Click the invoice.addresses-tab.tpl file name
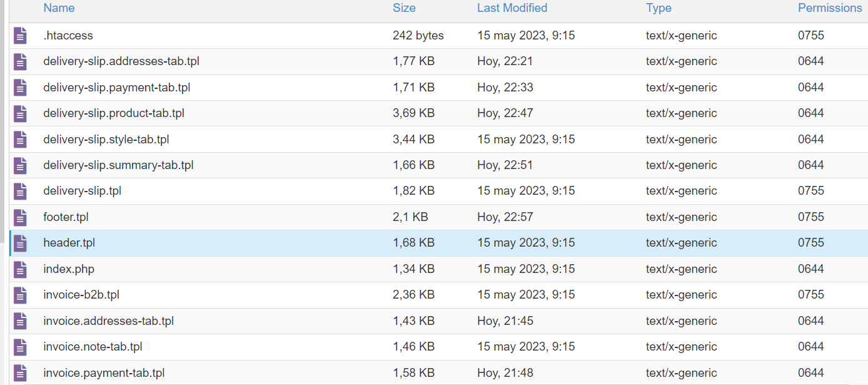 [x=108, y=321]
